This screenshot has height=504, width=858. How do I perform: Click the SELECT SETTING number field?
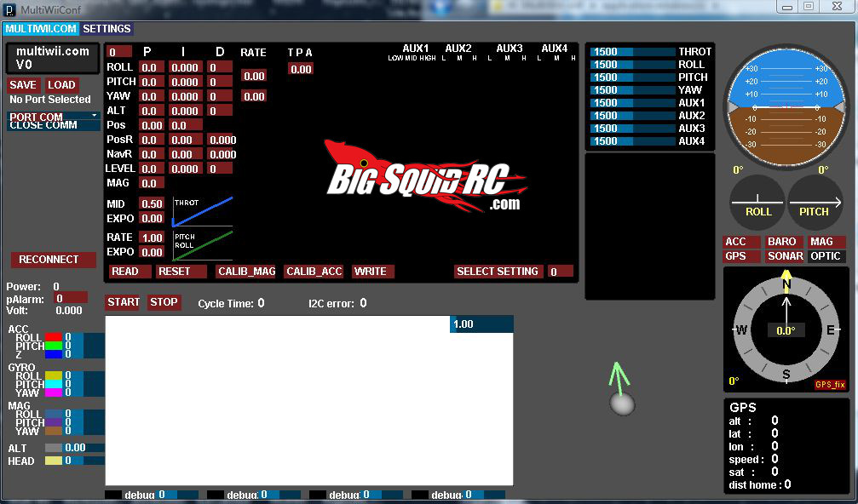(x=561, y=271)
